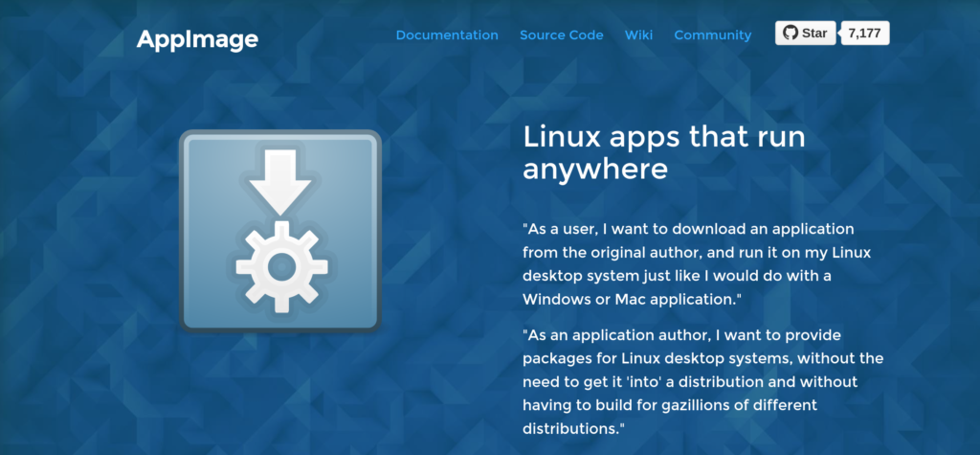The height and width of the screenshot is (455, 980).
Task: Open the Source Code link
Action: (x=561, y=35)
